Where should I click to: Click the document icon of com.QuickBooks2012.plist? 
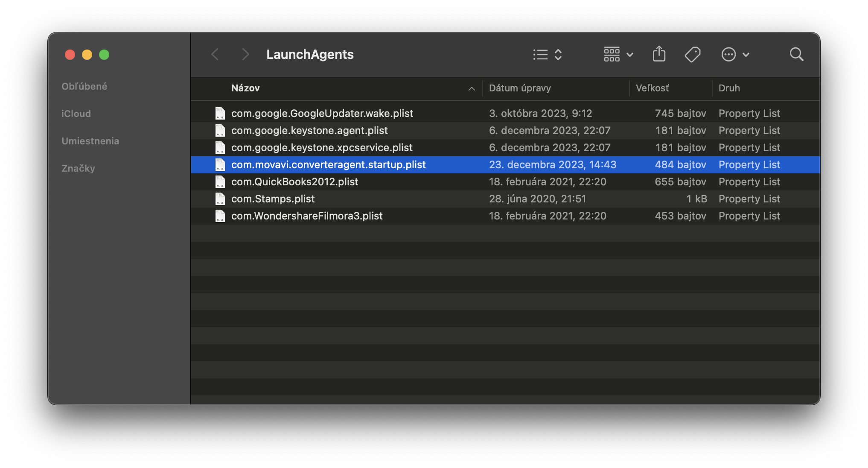click(220, 181)
